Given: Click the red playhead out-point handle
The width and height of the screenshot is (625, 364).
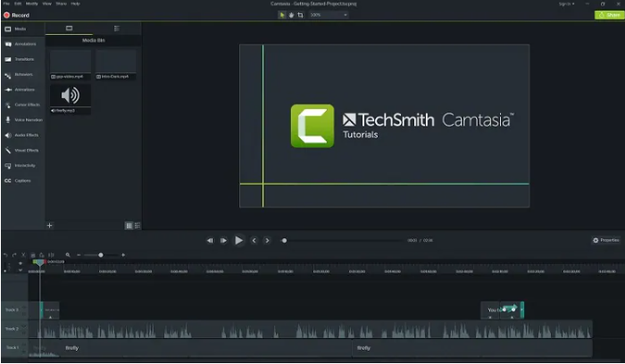Looking at the screenshot, I should [x=45, y=261].
